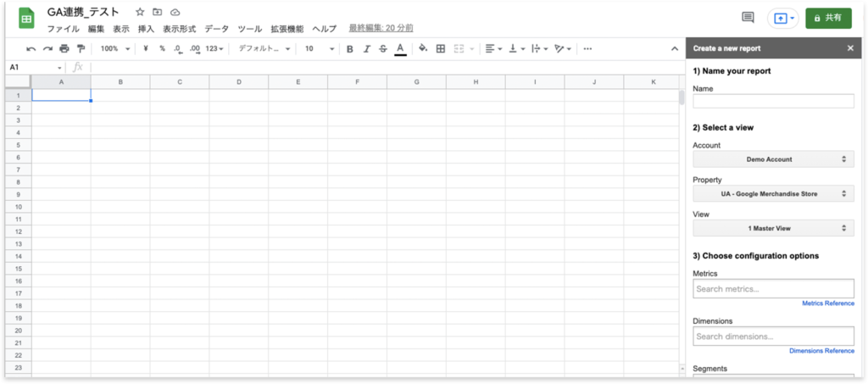Toggle strikethrough formatting
The width and height of the screenshot is (868, 384).
[383, 49]
